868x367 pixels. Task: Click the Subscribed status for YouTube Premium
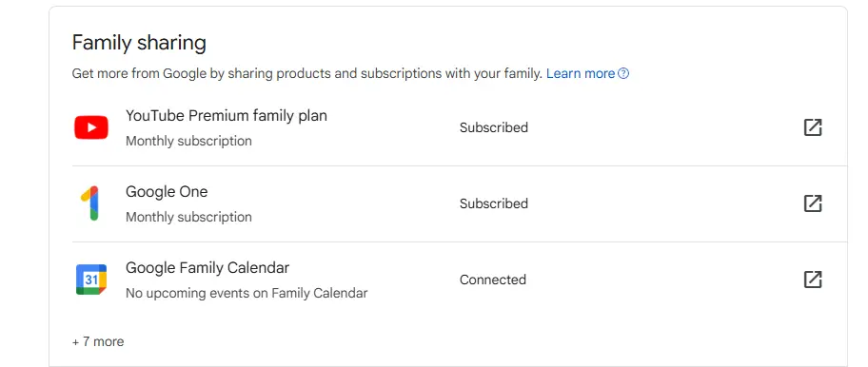pos(494,127)
